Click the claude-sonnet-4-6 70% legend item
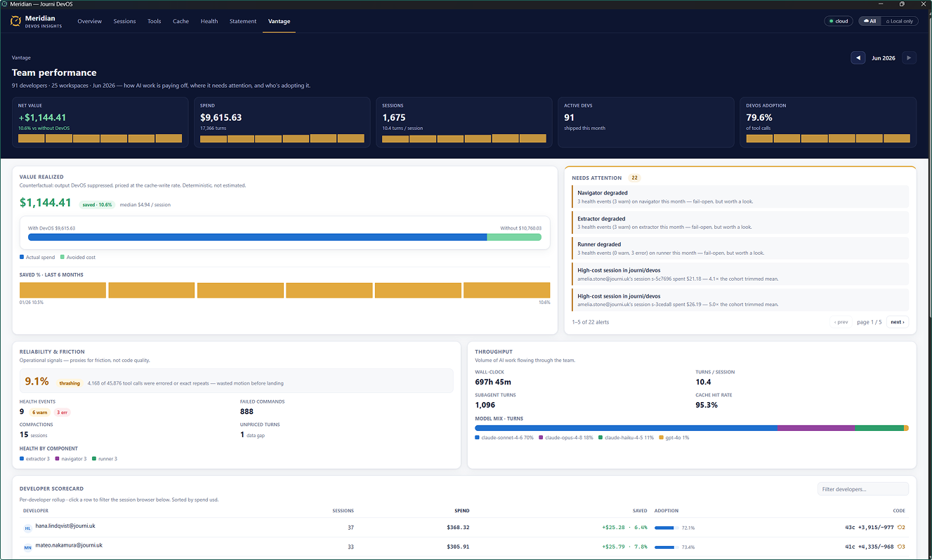The image size is (932, 560). [504, 438]
